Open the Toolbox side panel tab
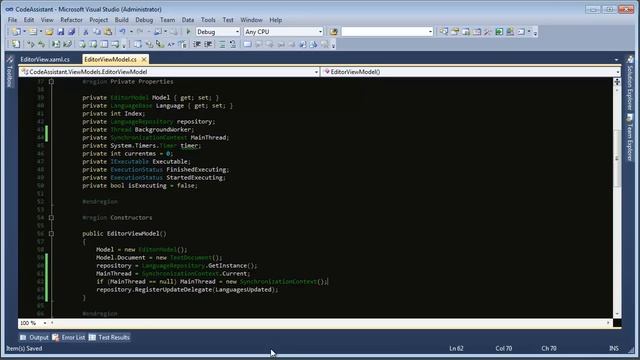This screenshot has width=640, height=360. 10,72
